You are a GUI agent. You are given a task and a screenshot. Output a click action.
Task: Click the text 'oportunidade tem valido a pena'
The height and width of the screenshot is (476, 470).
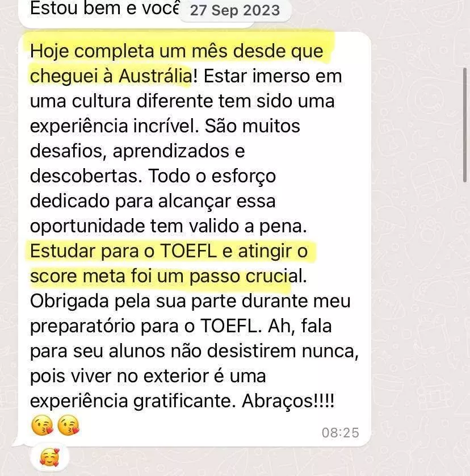[169, 226]
